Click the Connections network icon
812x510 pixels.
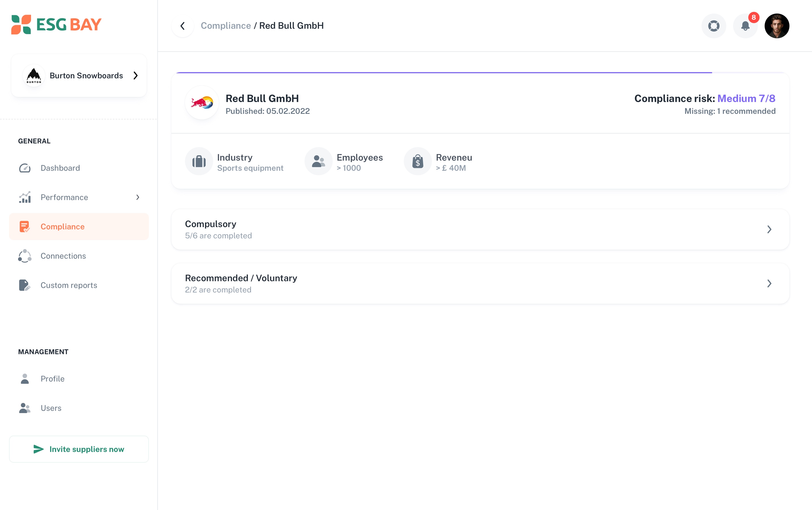point(25,256)
